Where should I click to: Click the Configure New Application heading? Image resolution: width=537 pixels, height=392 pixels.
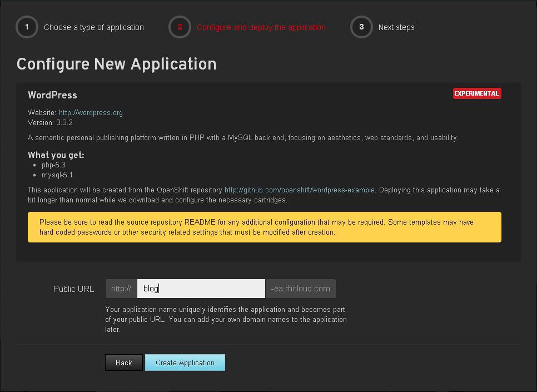tap(116, 64)
